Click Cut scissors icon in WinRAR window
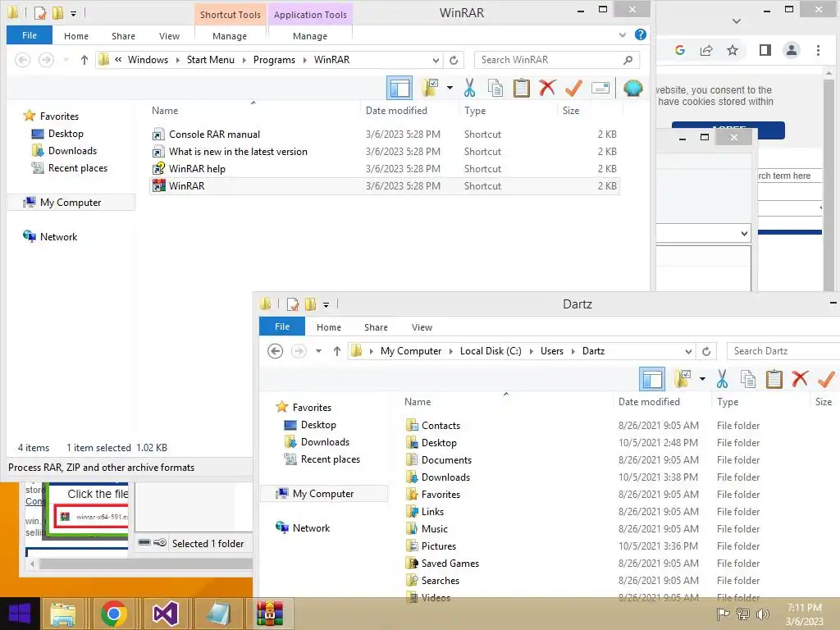The height and width of the screenshot is (630, 840). [x=469, y=88]
